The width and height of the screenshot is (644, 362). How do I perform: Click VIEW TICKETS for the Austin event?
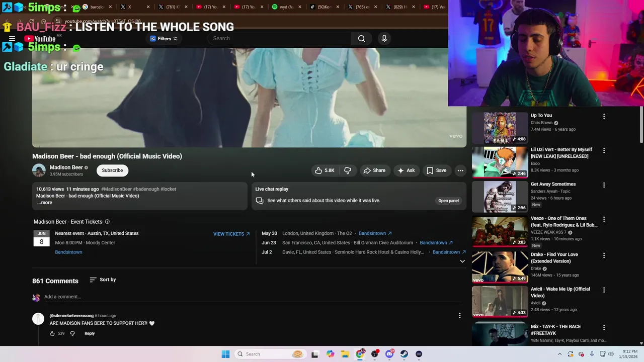point(231,234)
